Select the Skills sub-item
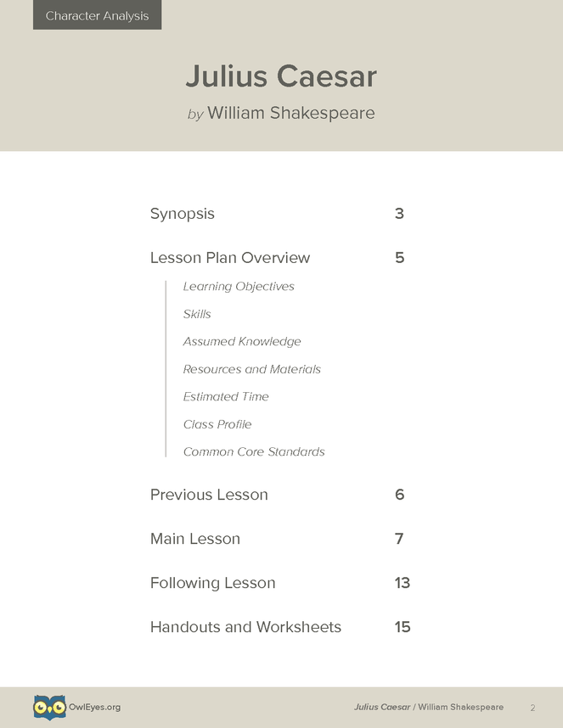This screenshot has width=563, height=728. (197, 314)
